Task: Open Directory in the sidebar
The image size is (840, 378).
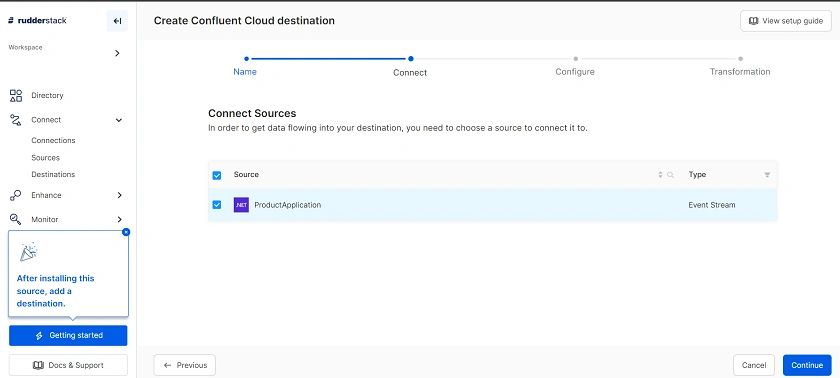Action: (x=47, y=95)
